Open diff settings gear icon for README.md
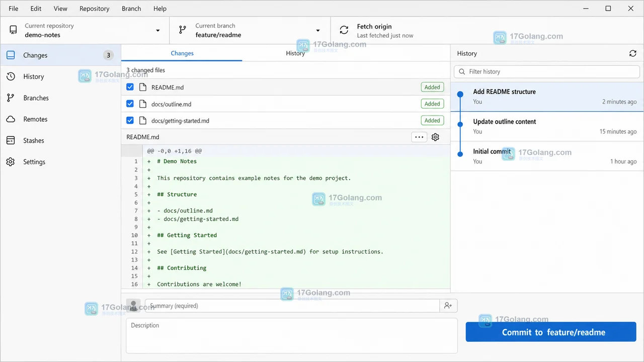The image size is (644, 362). pos(436,137)
